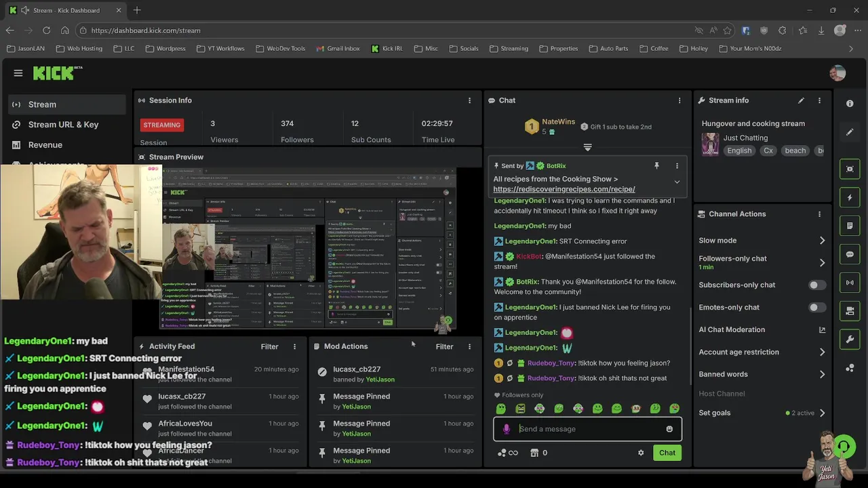868x488 pixels.
Task: Click the STREAMING status badge
Action: (x=161, y=125)
